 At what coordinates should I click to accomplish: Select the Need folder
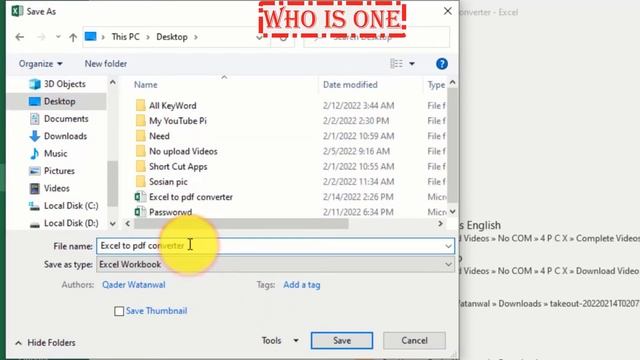[x=159, y=136]
